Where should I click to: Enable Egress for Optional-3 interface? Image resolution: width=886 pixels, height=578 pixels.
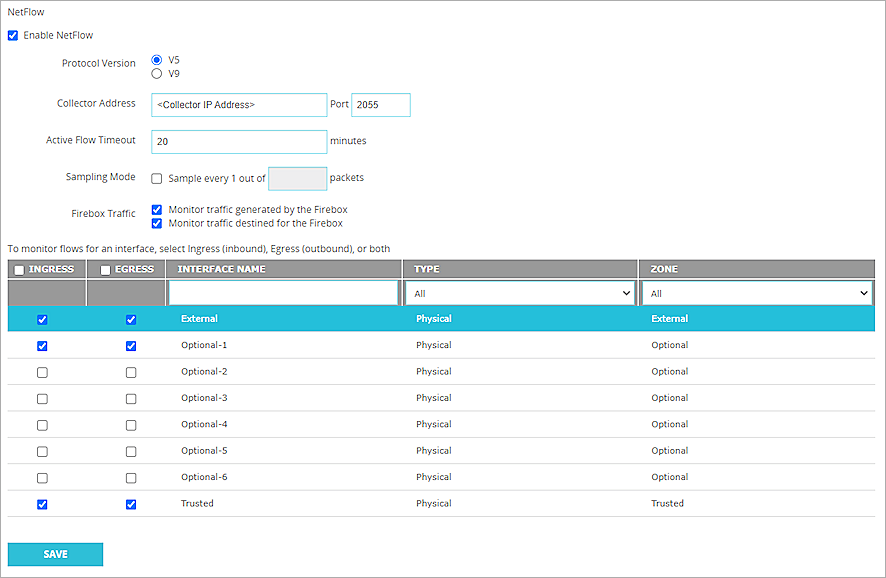131,398
